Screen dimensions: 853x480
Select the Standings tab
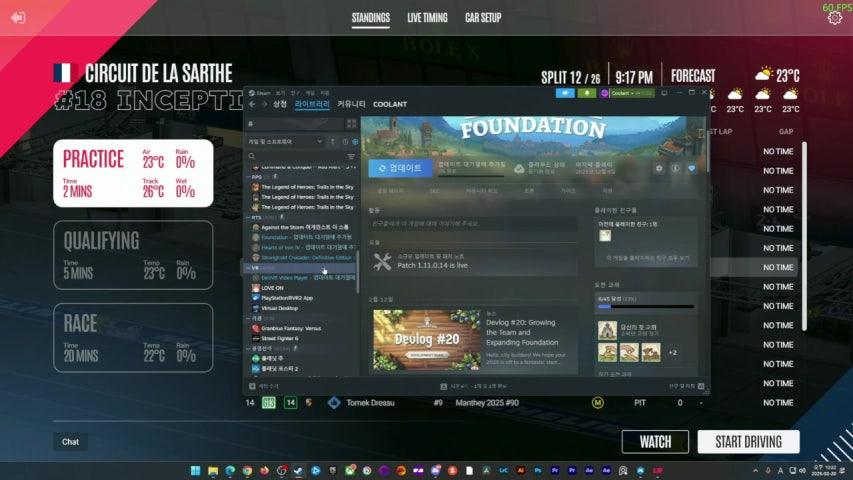(x=370, y=18)
